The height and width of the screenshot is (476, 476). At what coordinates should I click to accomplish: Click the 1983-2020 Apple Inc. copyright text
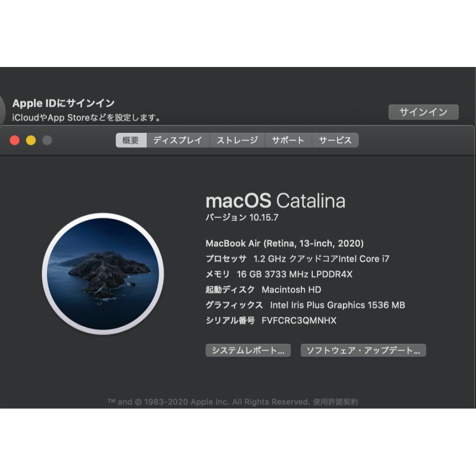pyautogui.click(x=209, y=402)
